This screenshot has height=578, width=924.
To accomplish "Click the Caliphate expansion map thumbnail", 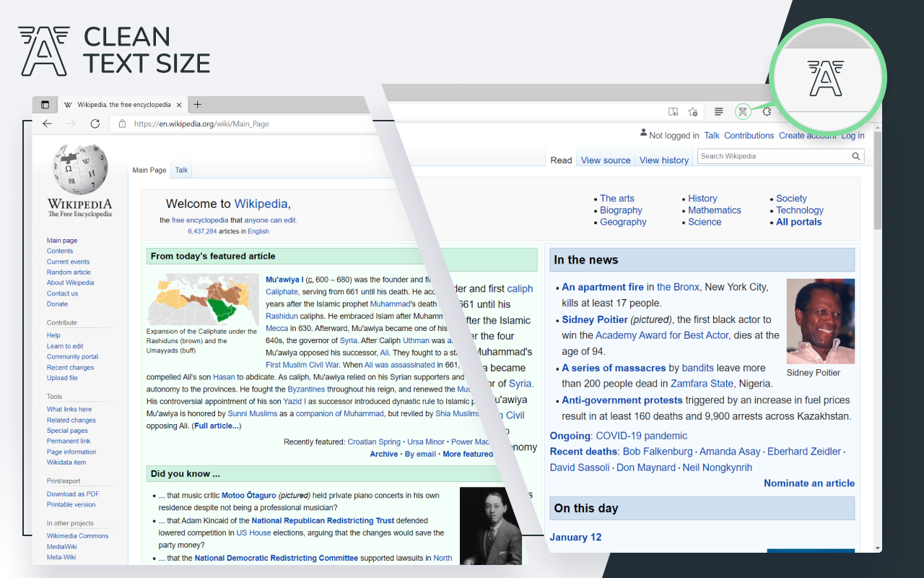I will point(202,299).
